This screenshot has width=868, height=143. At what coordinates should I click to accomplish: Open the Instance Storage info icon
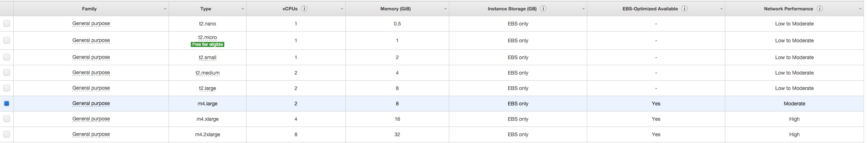pos(543,9)
